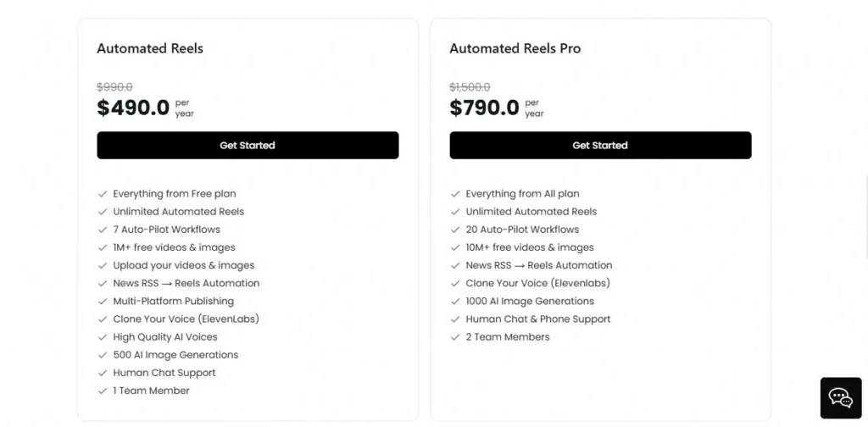
Task: Click Upload your videos & images feature
Action: (183, 265)
